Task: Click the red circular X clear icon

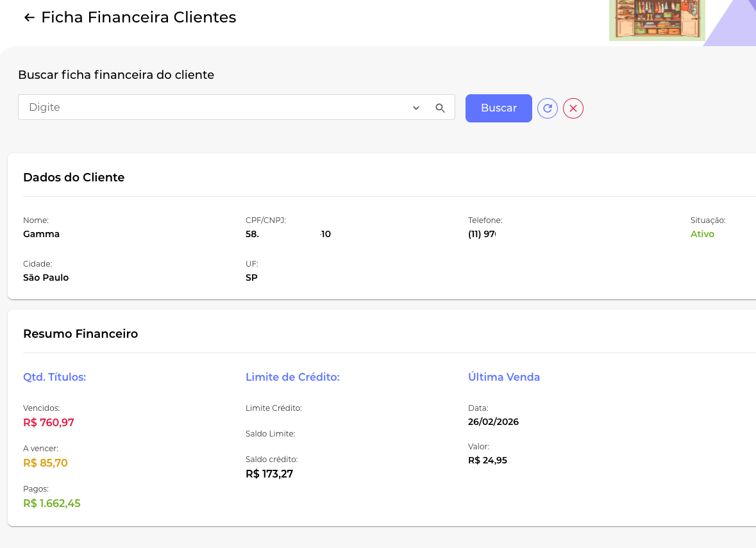Action: tap(573, 108)
